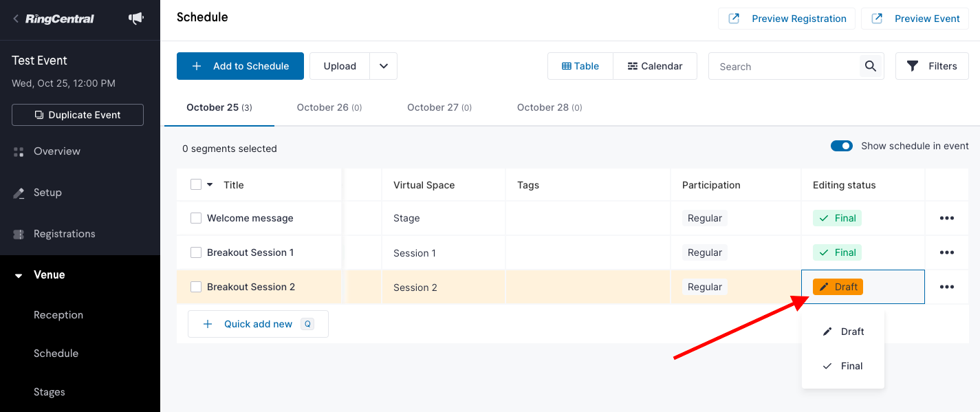Turn off Show schedule in event toggle

click(x=842, y=146)
